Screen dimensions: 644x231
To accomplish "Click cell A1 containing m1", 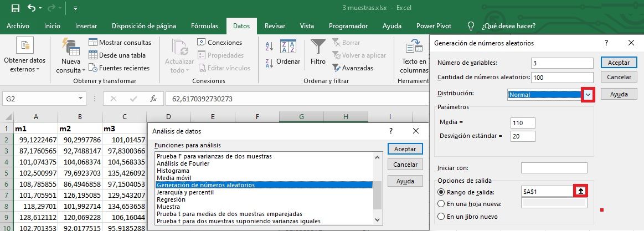I will [x=36, y=129].
